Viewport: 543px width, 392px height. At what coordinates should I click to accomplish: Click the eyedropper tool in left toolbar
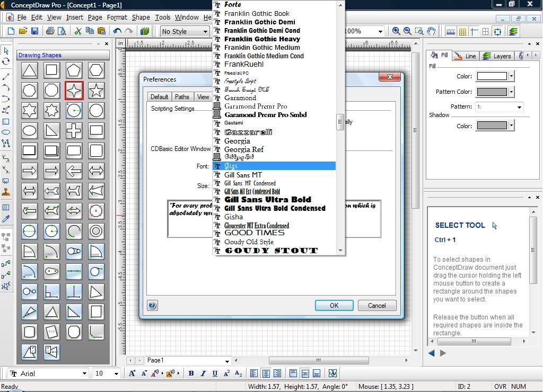coord(6,219)
